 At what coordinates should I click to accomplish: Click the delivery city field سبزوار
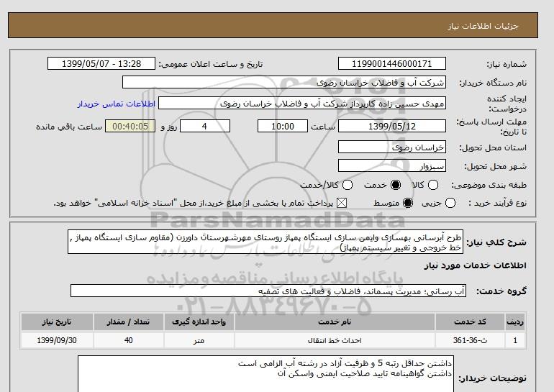pos(392,165)
